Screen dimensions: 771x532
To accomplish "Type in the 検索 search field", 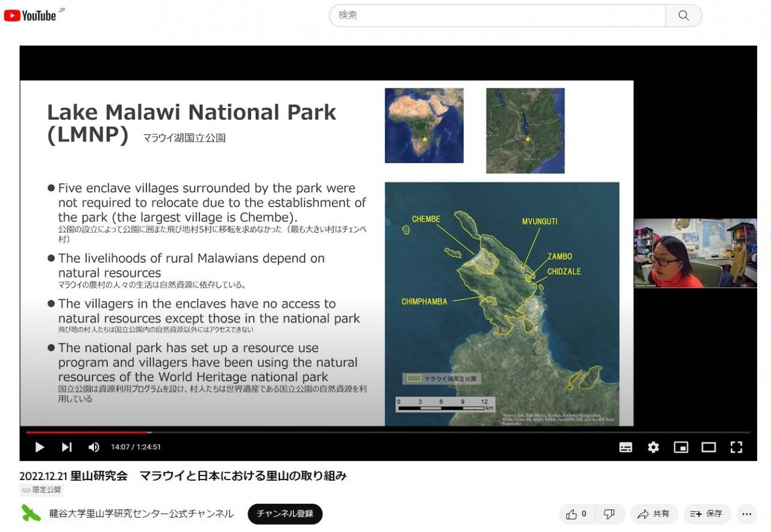I will (497, 16).
